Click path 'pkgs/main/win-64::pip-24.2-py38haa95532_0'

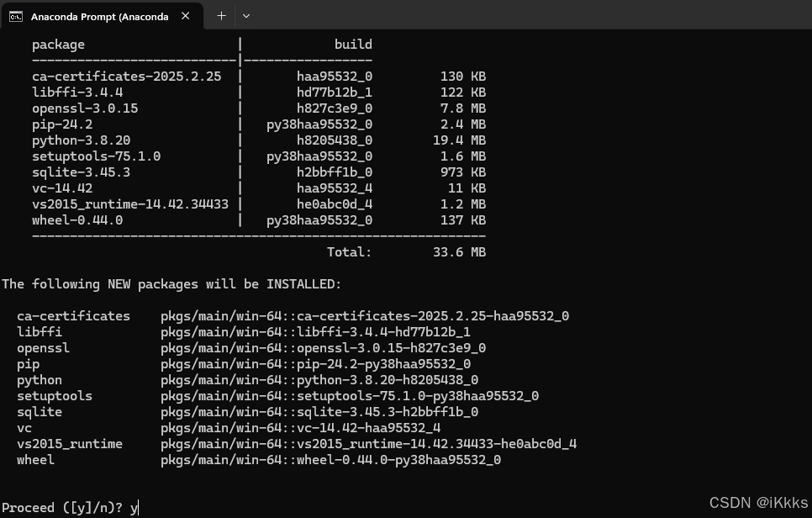[x=315, y=365]
